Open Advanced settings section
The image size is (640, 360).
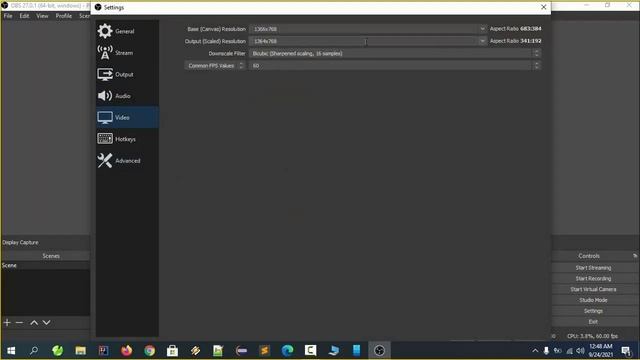[127, 161]
